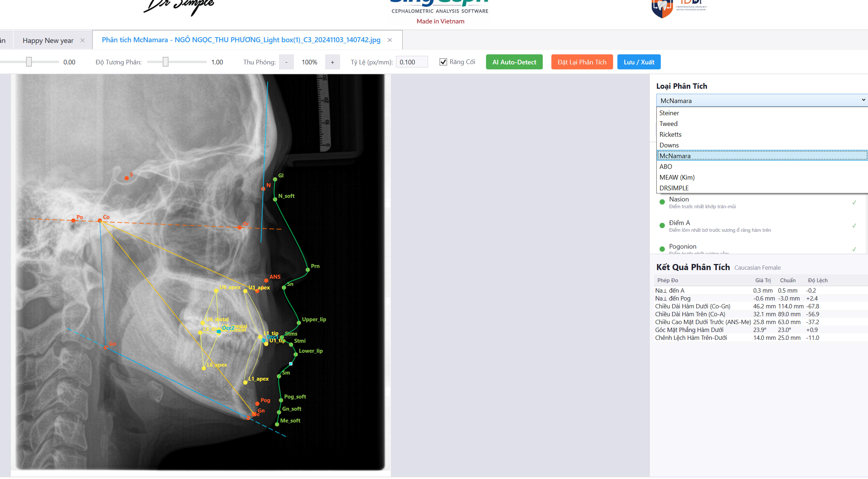The width and height of the screenshot is (868, 479).
Task: Click the Đặt Lại Phân Tích button
Action: [x=582, y=62]
